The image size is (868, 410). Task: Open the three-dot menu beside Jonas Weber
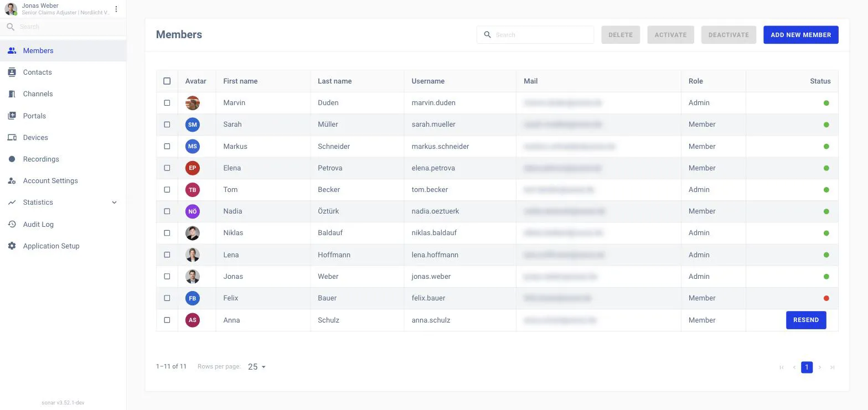click(116, 9)
